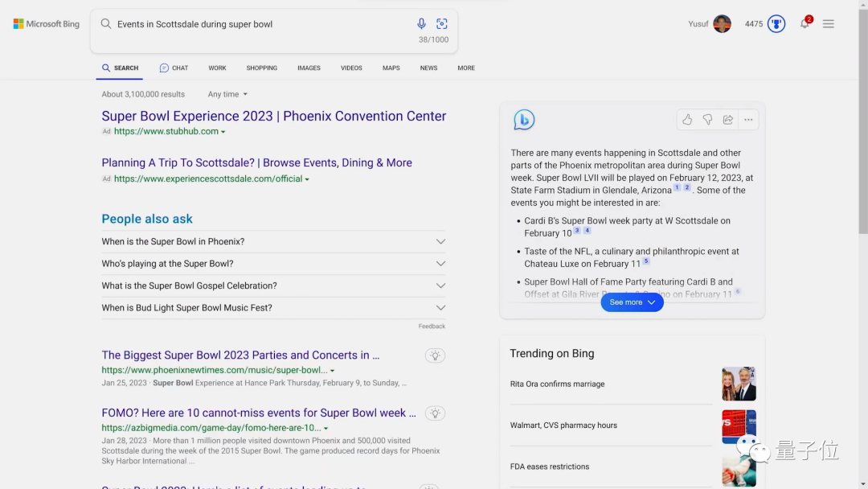Go to the Images tab

pyautogui.click(x=309, y=68)
